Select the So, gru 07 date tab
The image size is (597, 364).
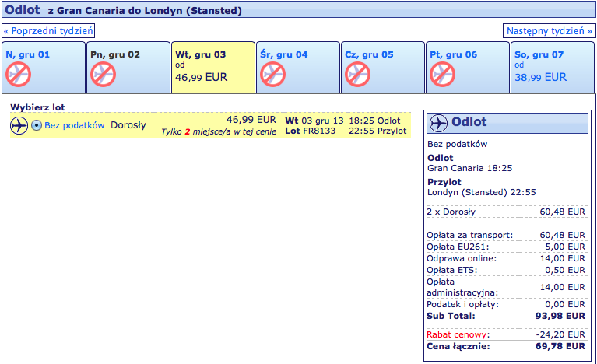pos(553,68)
